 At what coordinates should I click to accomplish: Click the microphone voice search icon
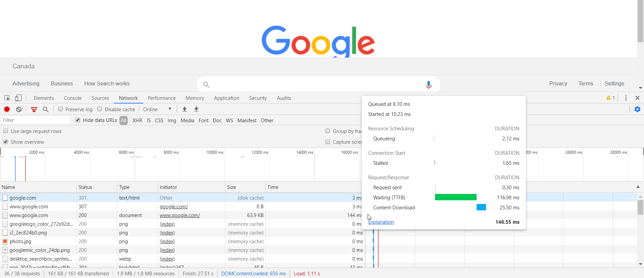pyautogui.click(x=428, y=85)
